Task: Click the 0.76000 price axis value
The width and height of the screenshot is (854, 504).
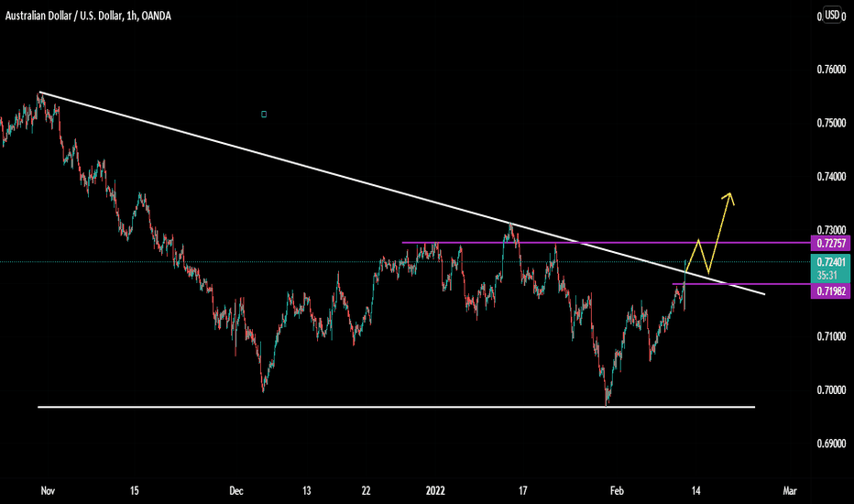Action: 831,70
